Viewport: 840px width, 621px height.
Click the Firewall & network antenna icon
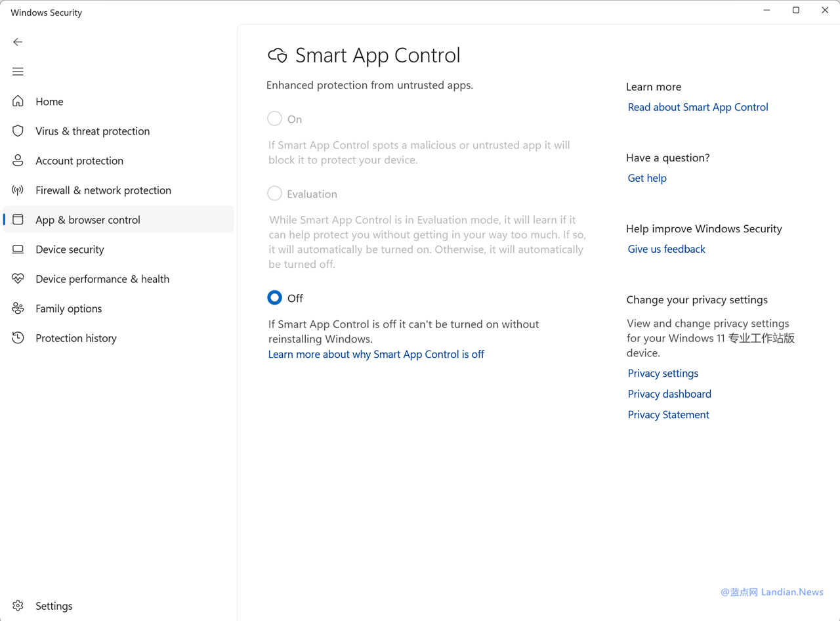(18, 190)
